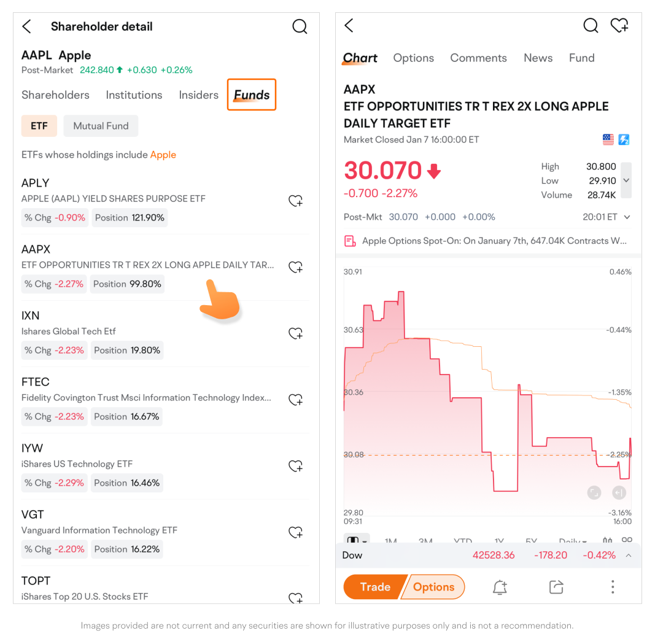Switch to the News tab
This screenshot has width=655, height=644.
[538, 58]
